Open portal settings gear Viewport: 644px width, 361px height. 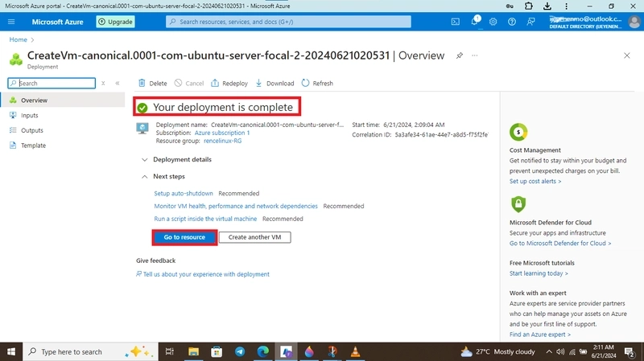[493, 22]
